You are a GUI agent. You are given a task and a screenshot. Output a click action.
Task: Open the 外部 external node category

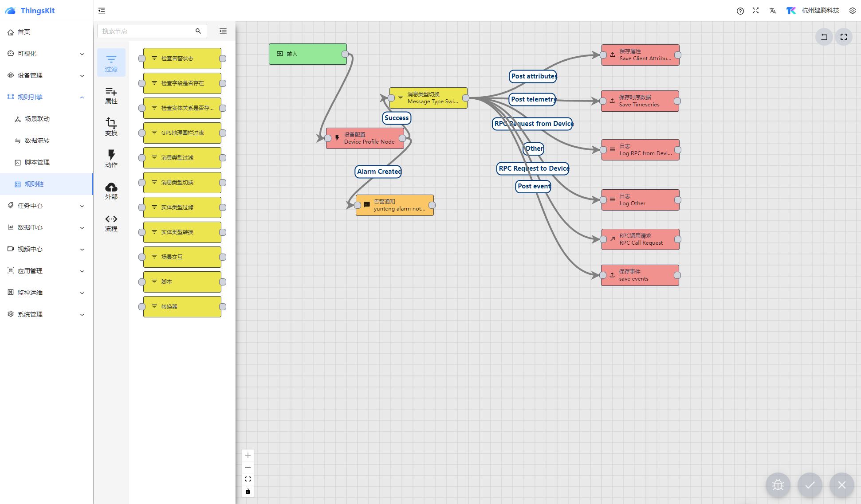tap(111, 191)
